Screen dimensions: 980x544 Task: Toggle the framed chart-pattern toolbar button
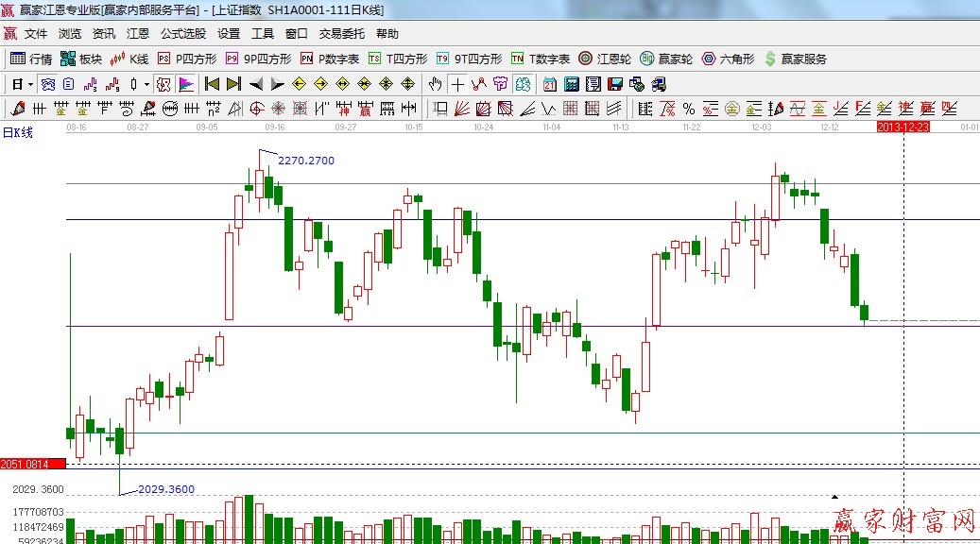pyautogui.click(x=164, y=84)
